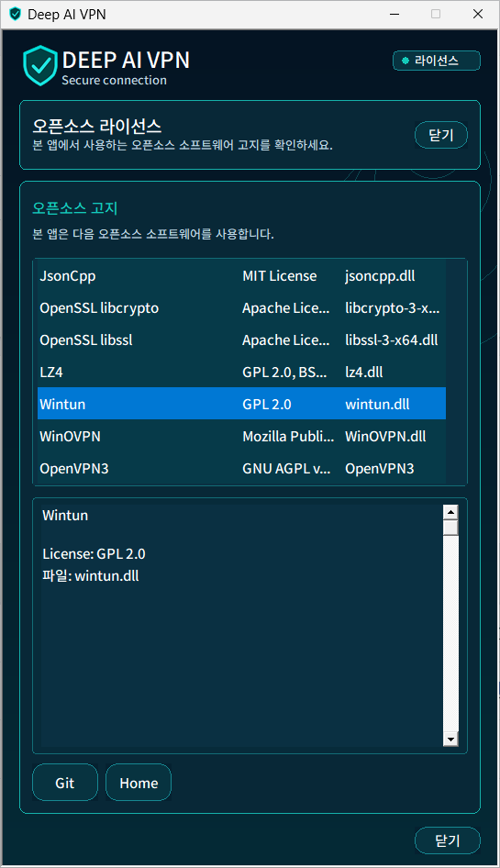The height and width of the screenshot is (868, 500).
Task: Click the License: GPL 2.0 detail line
Action: point(94,553)
